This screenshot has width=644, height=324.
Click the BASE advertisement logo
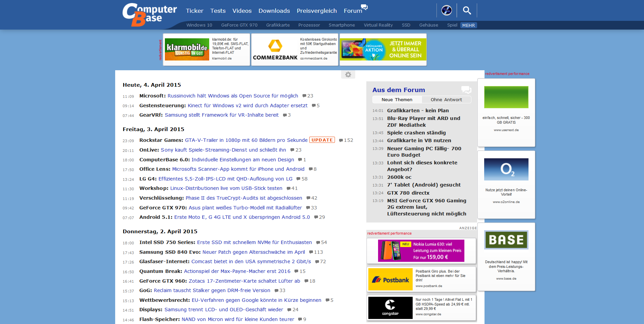click(506, 240)
